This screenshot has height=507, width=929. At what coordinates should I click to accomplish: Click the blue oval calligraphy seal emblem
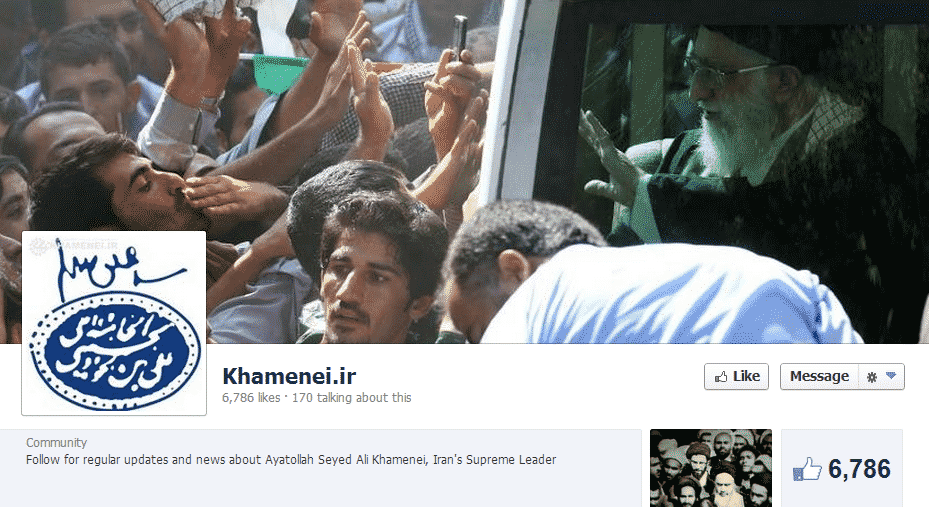tap(115, 350)
